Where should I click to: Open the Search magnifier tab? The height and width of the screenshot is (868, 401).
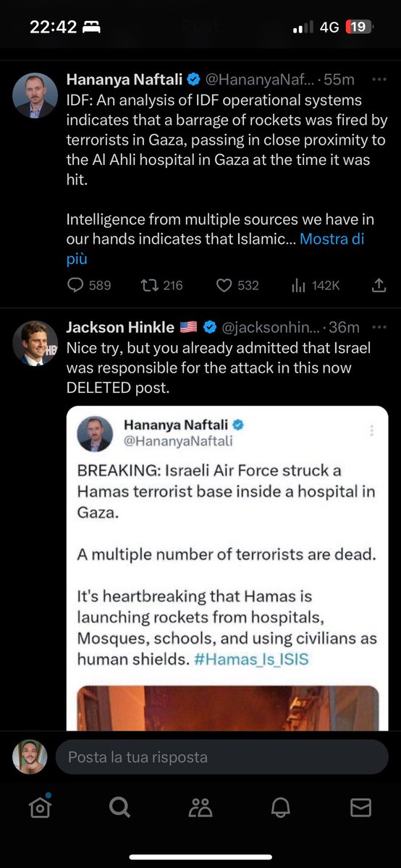[120, 807]
